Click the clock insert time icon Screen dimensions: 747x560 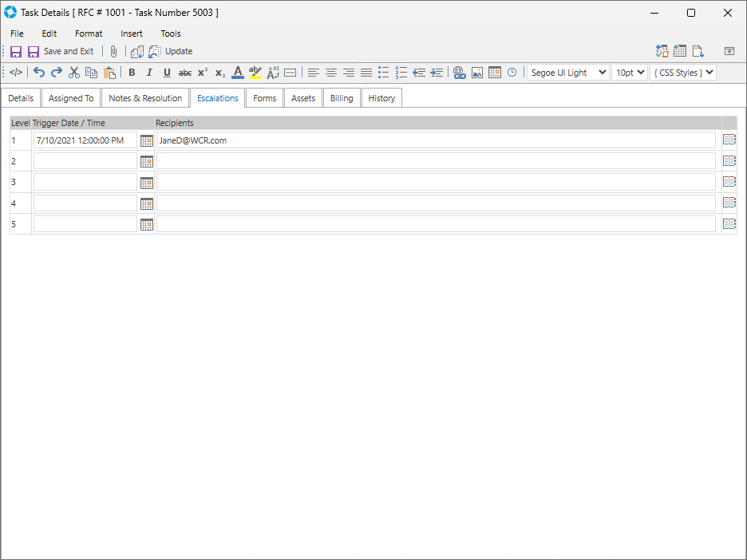(x=512, y=73)
